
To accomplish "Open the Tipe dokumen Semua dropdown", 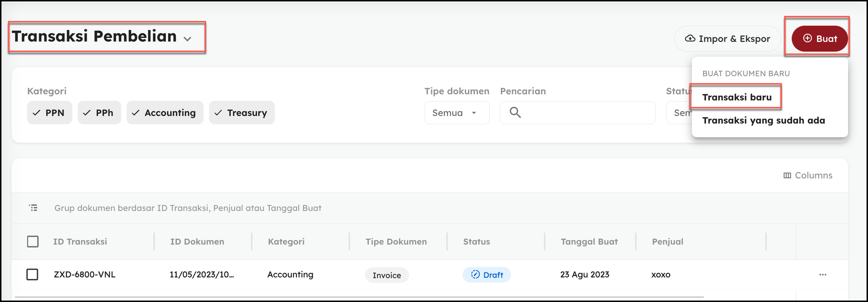I will pyautogui.click(x=457, y=113).
